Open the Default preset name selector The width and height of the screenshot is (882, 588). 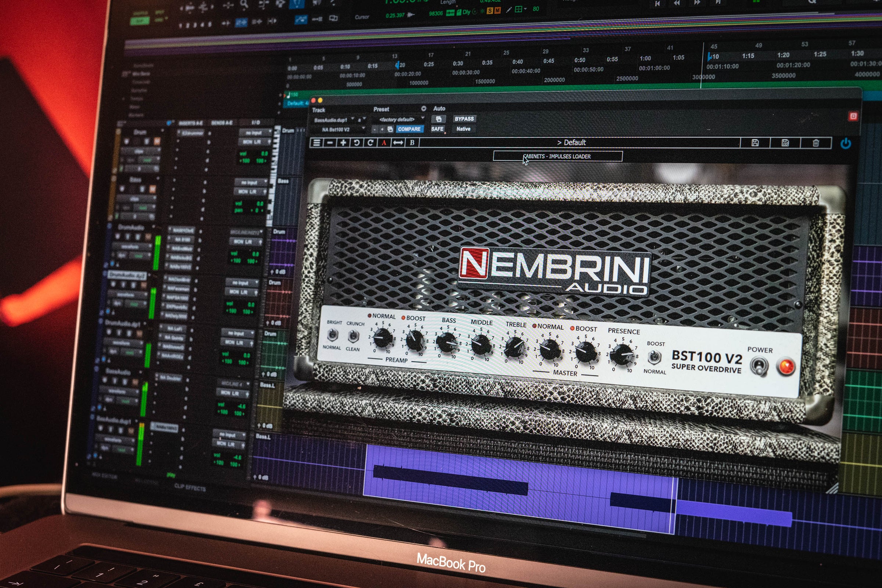click(x=571, y=143)
